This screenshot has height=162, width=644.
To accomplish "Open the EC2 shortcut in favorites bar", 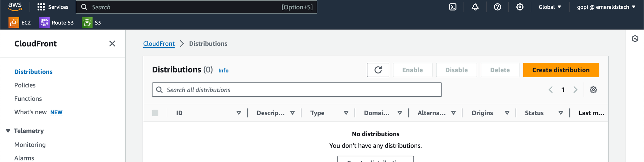I will pyautogui.click(x=20, y=23).
